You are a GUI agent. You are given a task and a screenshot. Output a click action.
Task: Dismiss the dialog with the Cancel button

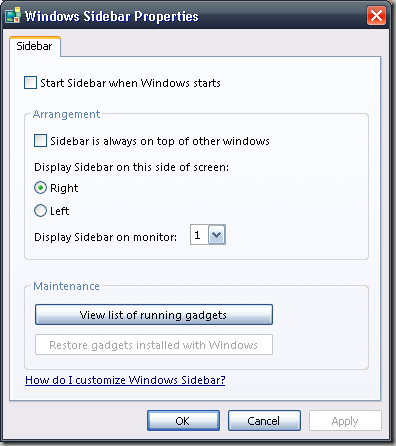[264, 421]
